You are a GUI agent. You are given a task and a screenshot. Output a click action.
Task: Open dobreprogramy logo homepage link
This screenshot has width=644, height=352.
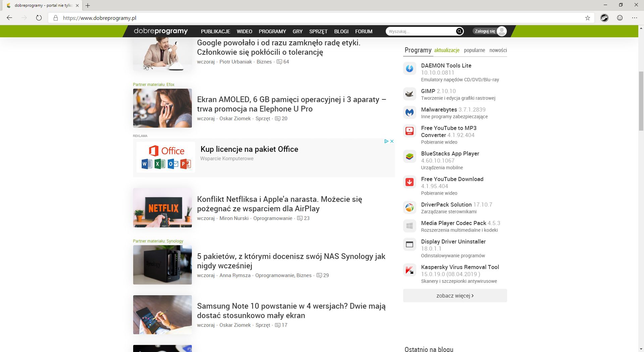pos(161,31)
